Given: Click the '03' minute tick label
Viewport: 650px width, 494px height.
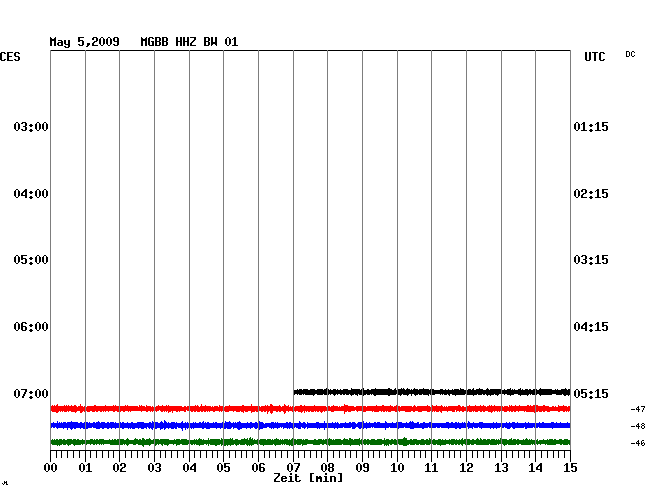Looking at the screenshot, I should pyautogui.click(x=154, y=468).
